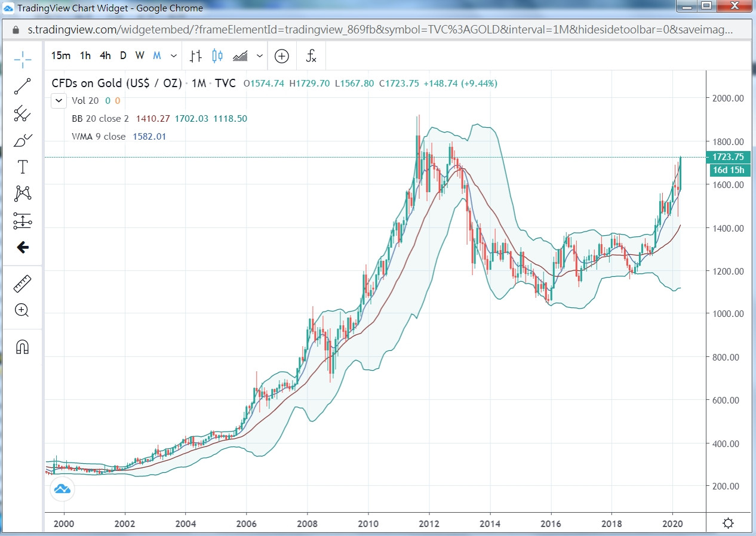Screen dimensions: 756x536
Task: Set interval to 1h
Action: point(85,56)
